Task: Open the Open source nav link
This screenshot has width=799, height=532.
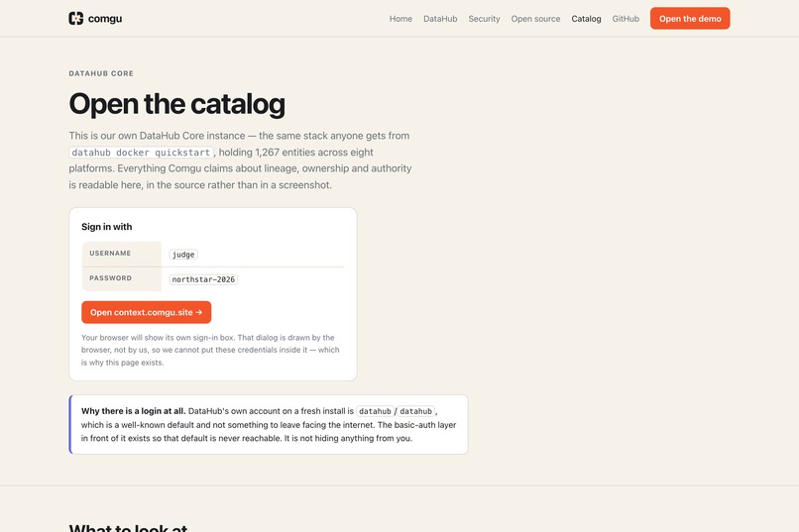Action: pos(535,19)
